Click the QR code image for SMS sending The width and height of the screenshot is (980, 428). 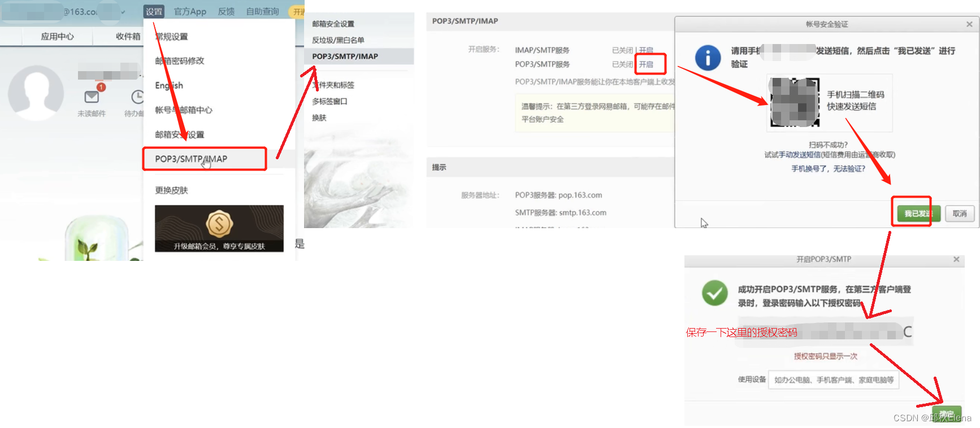pyautogui.click(x=795, y=102)
